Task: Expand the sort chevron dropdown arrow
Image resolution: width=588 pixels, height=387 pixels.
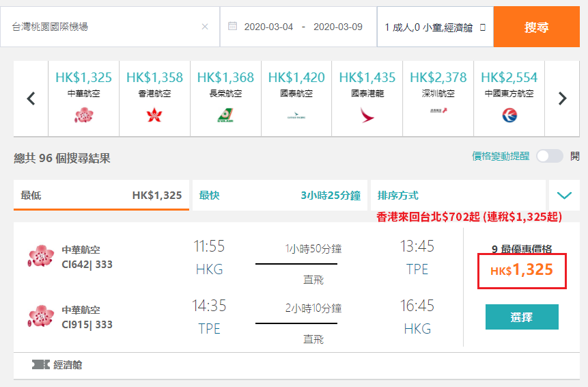Action: pyautogui.click(x=564, y=195)
